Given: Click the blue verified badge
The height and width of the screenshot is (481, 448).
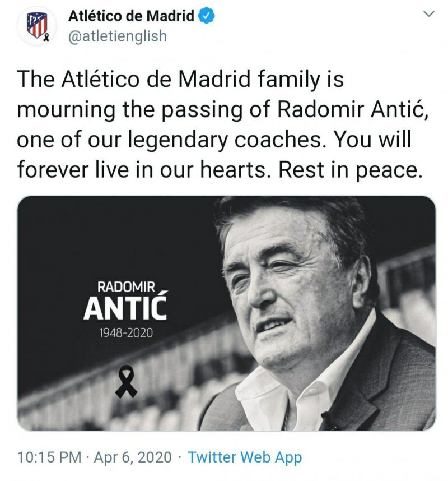Looking at the screenshot, I should pos(207,16).
